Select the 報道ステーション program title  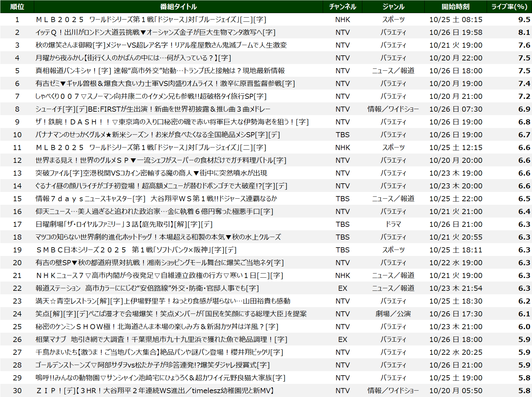(147, 288)
